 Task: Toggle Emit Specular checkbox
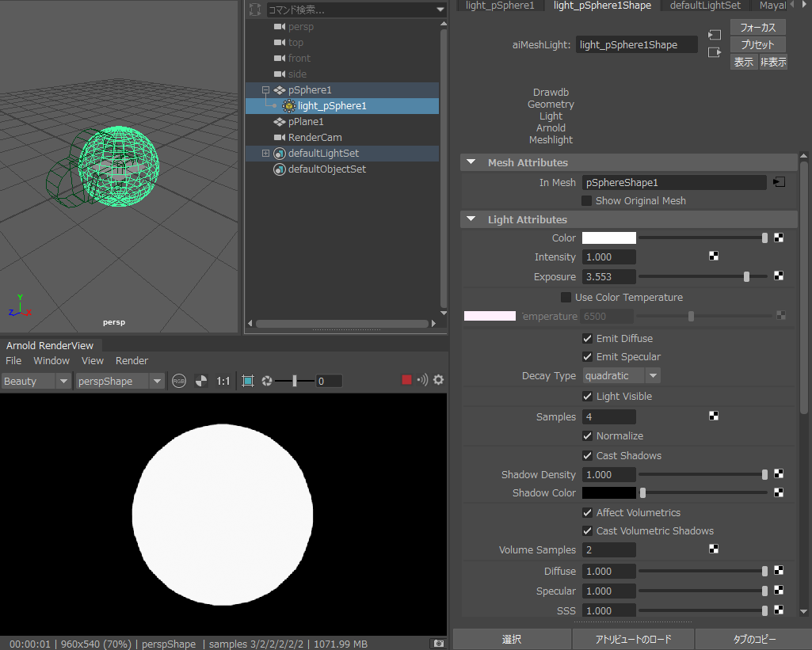(587, 356)
